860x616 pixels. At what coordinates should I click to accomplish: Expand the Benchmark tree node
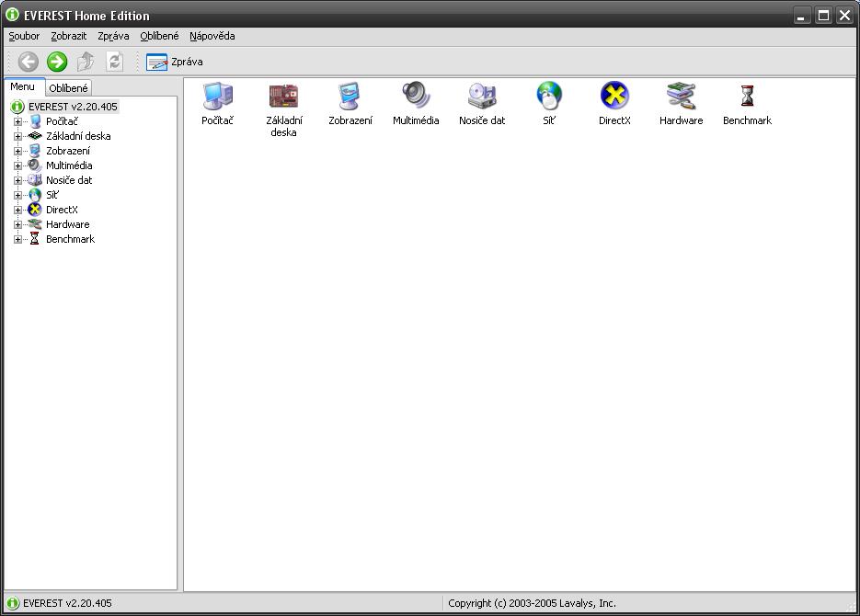click(x=17, y=240)
